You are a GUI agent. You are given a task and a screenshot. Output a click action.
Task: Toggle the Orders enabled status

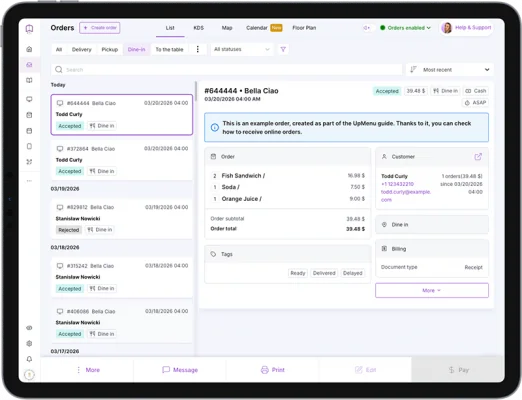[x=405, y=28]
